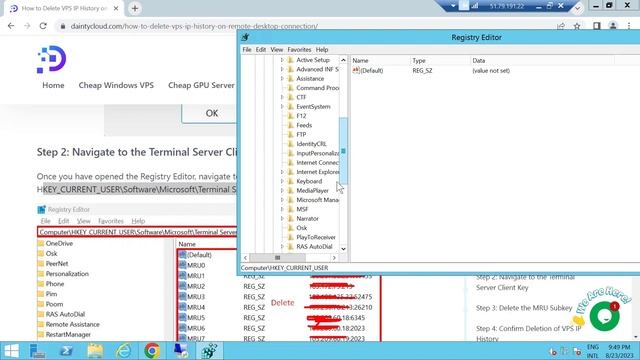This screenshot has height=360, width=640.
Task: Open the We Are Here chat widget
Action: [604, 316]
